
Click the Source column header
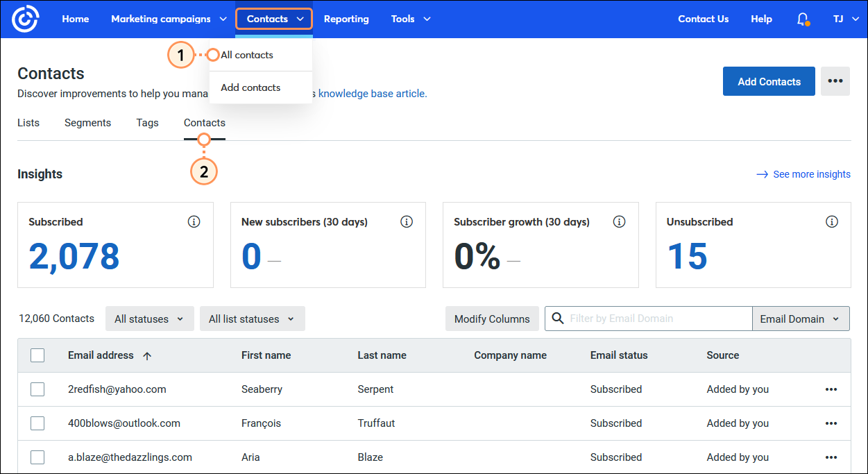pos(723,355)
